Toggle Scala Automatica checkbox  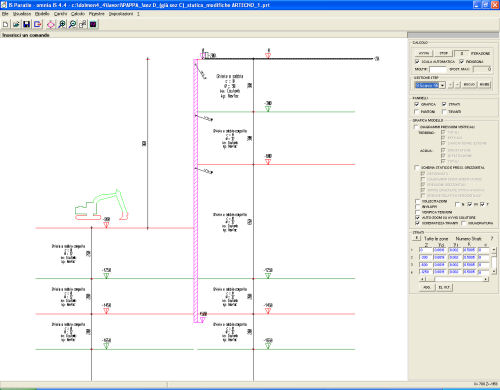[417, 62]
